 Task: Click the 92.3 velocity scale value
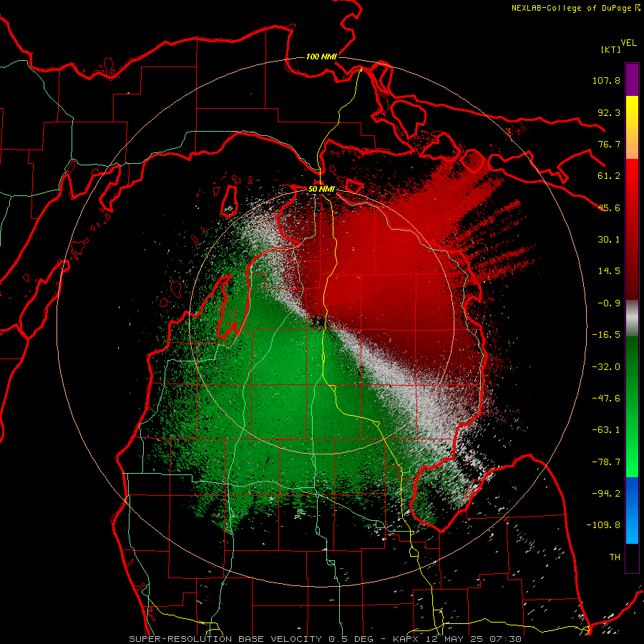609,112
